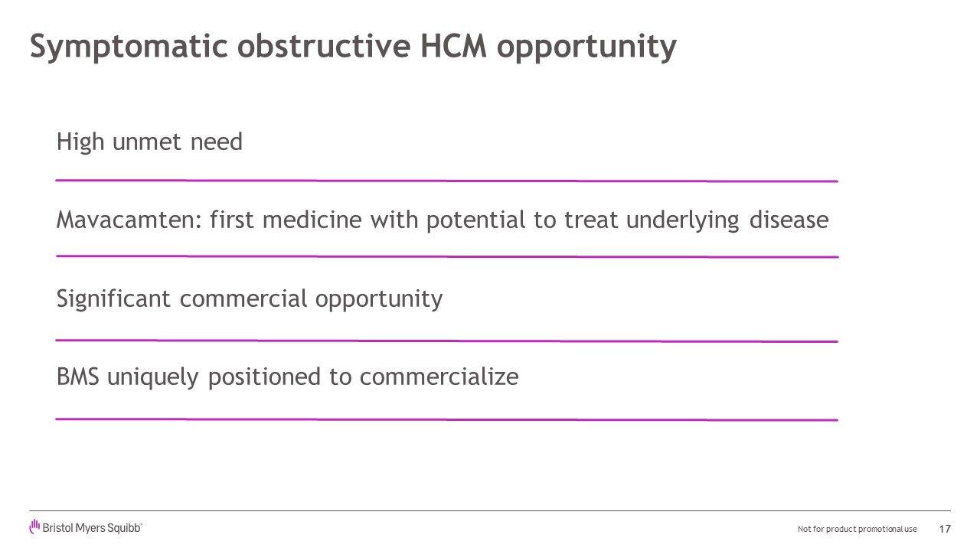Click the thin gray footer separator line
The width and height of the screenshot is (980, 551).
[490, 510]
